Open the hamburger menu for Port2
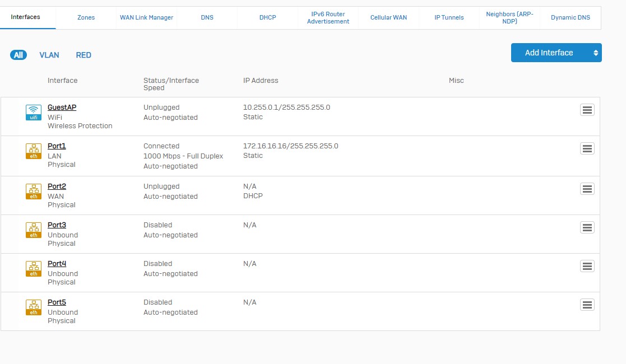Screen dimensions: 626x364 click(587, 189)
